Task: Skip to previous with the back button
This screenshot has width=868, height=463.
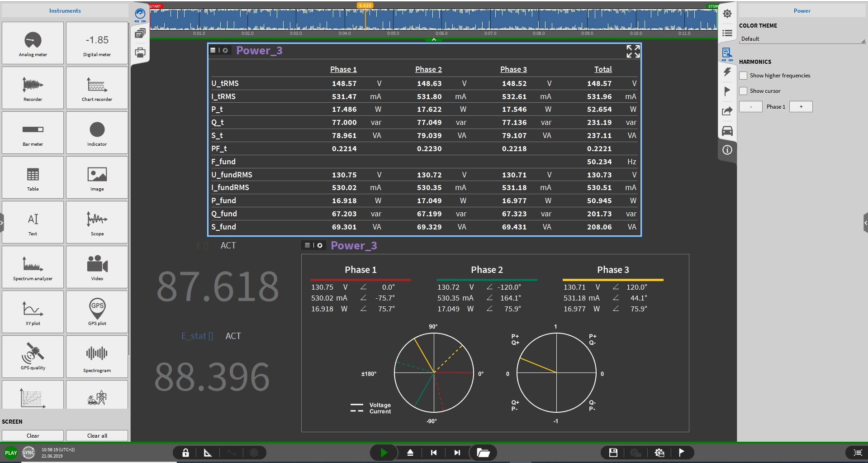Action: pyautogui.click(x=434, y=453)
